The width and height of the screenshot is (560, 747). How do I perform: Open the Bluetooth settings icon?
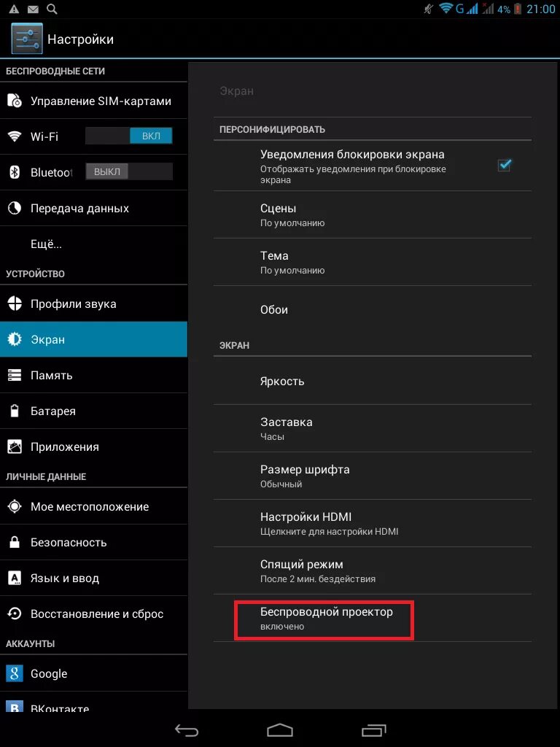click(15, 172)
